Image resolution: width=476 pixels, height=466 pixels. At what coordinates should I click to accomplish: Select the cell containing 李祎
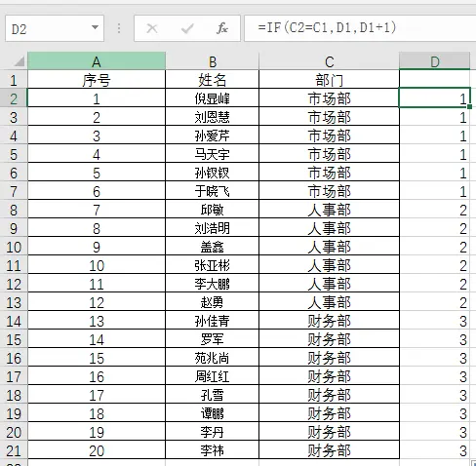[x=212, y=450]
